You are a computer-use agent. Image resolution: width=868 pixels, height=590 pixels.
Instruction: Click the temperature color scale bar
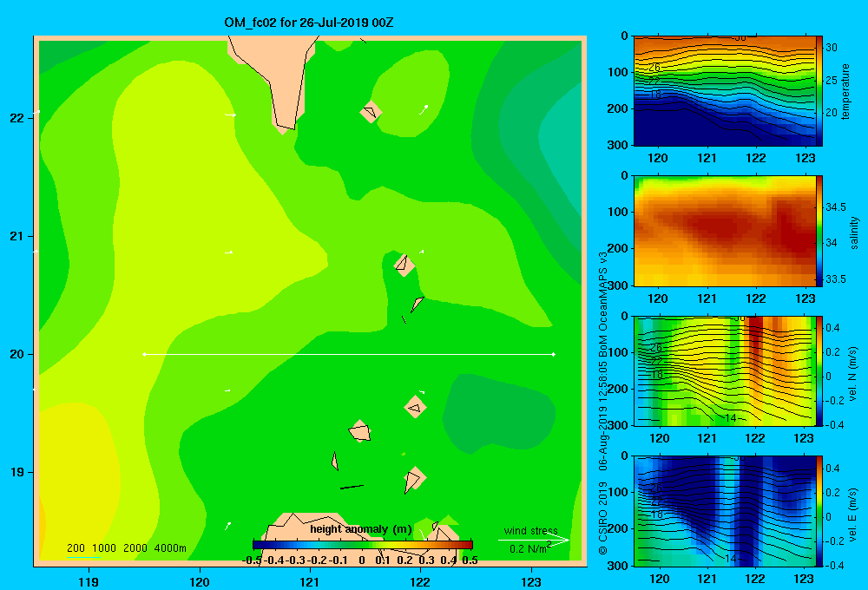(819, 91)
